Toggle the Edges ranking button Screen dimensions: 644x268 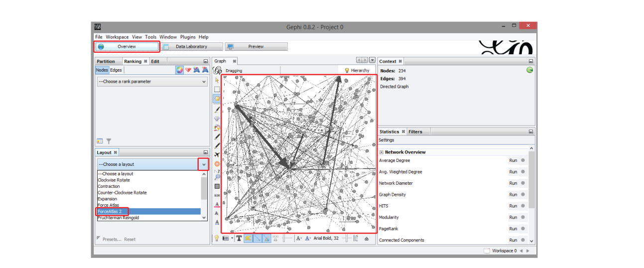(116, 70)
